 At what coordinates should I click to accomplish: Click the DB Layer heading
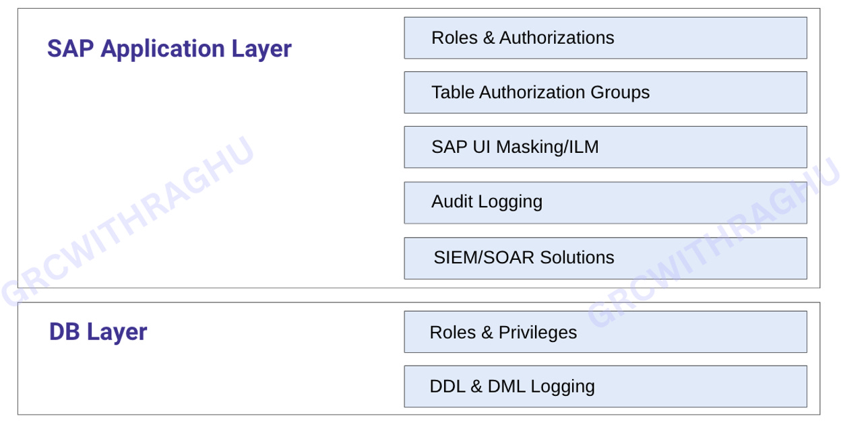[x=97, y=331]
